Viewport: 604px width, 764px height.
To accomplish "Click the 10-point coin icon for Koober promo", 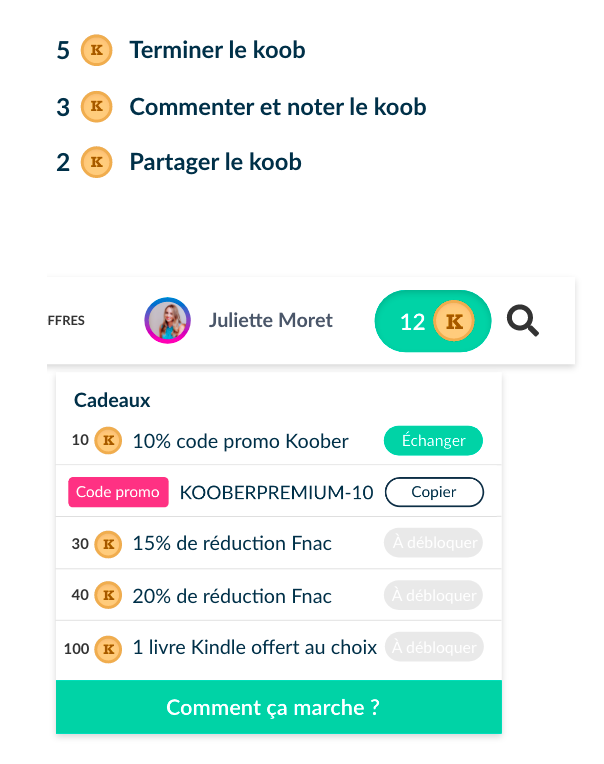I will click(x=108, y=440).
